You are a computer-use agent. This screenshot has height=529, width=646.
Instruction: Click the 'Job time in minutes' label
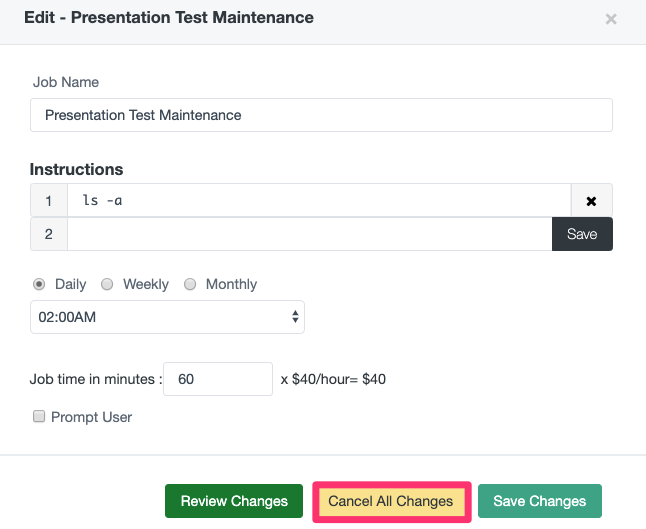[93, 379]
